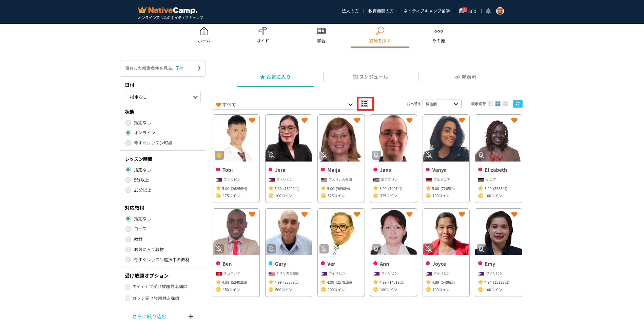Switch to medium grid view

pyautogui.click(x=498, y=104)
